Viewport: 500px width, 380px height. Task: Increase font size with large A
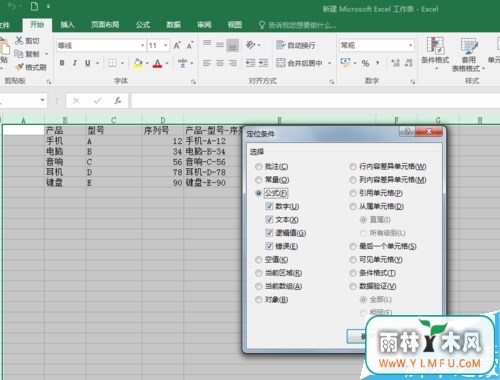pos(177,45)
